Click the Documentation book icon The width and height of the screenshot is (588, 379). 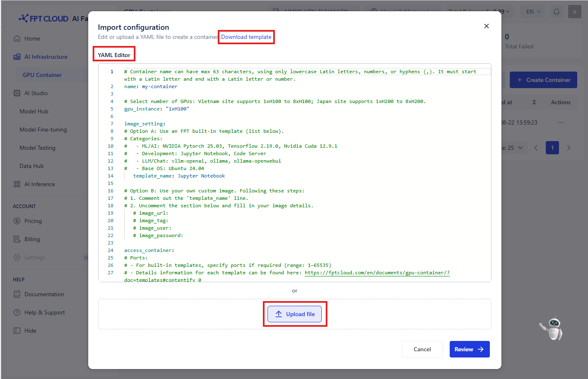(x=17, y=294)
